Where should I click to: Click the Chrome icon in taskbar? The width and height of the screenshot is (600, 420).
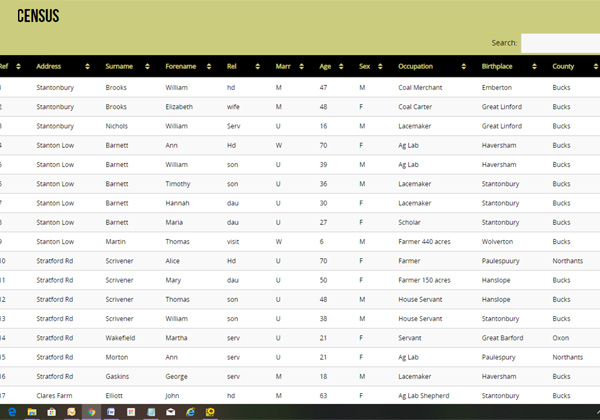tap(91, 412)
